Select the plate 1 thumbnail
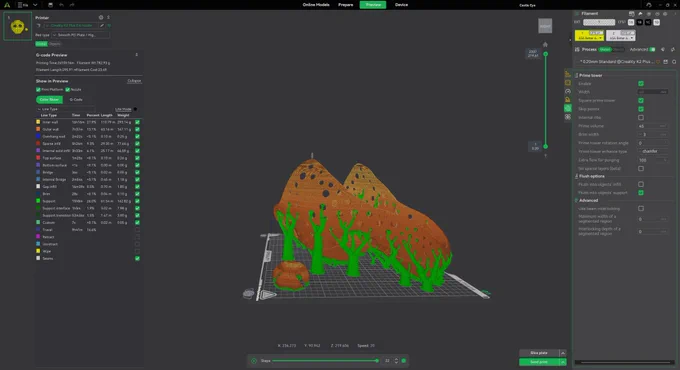This screenshot has height=370, width=680. [18, 26]
